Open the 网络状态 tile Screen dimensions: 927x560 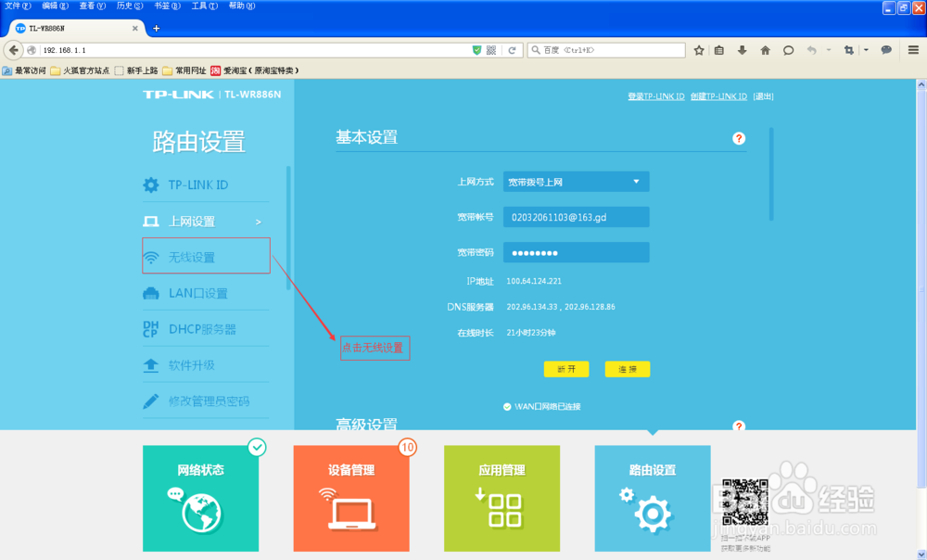[200, 498]
